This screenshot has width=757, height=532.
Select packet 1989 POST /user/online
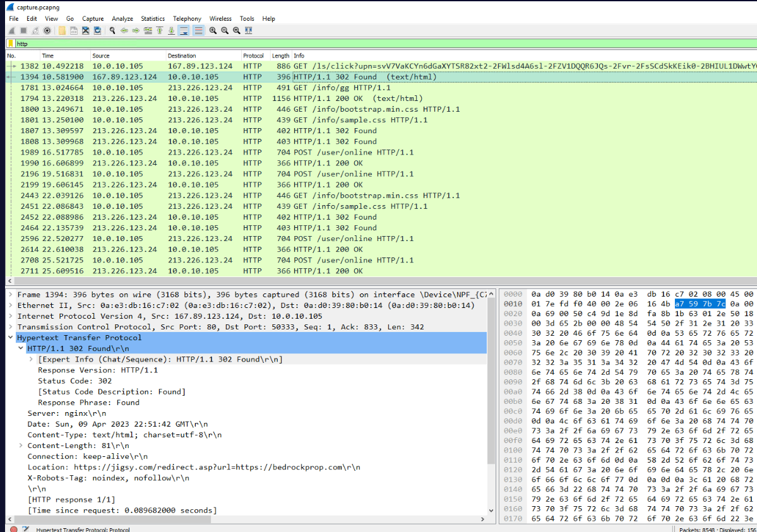(x=381, y=152)
